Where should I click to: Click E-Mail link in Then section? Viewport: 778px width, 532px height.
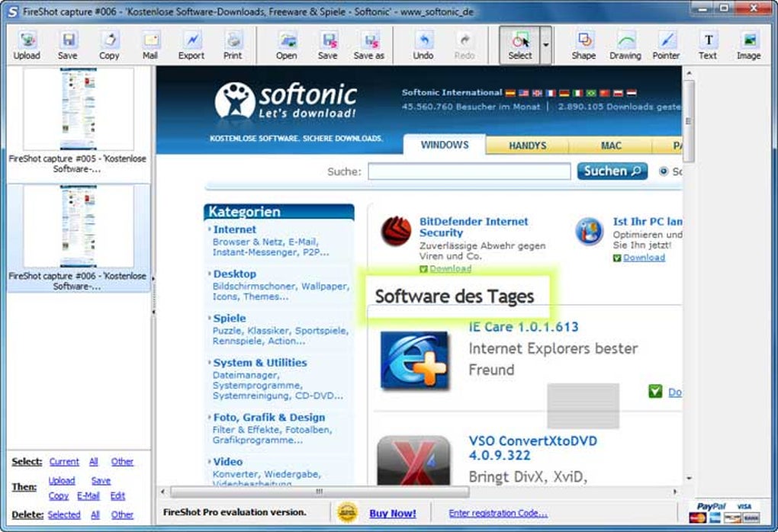(88, 496)
